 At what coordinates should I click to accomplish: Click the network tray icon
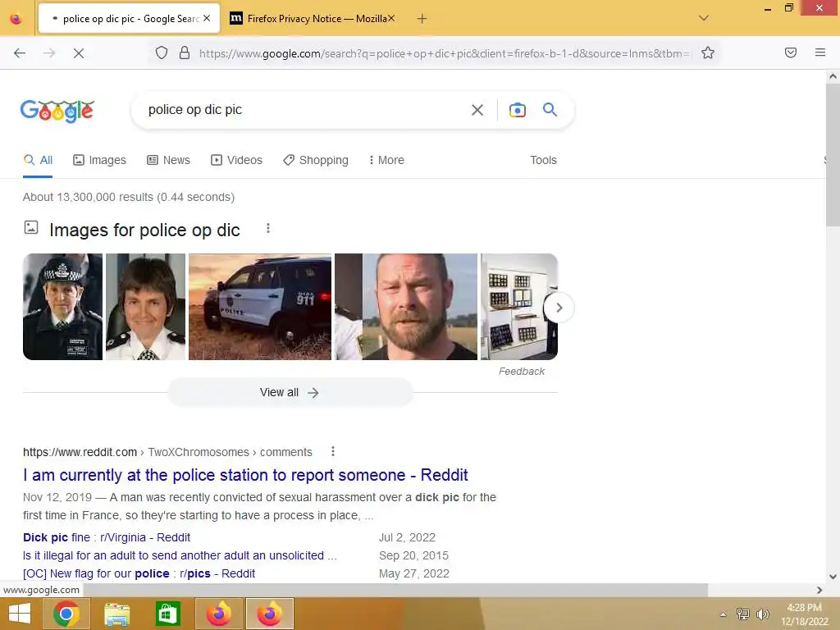[x=743, y=614]
